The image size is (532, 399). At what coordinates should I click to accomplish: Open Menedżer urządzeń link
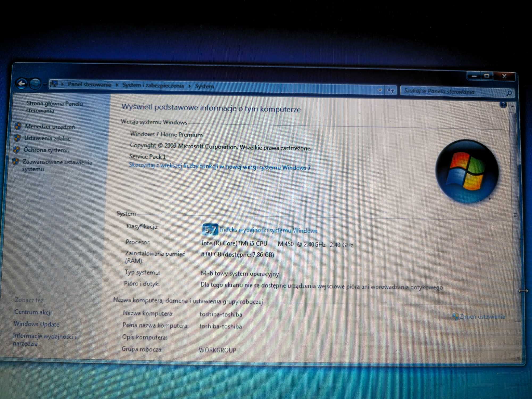(x=50, y=127)
